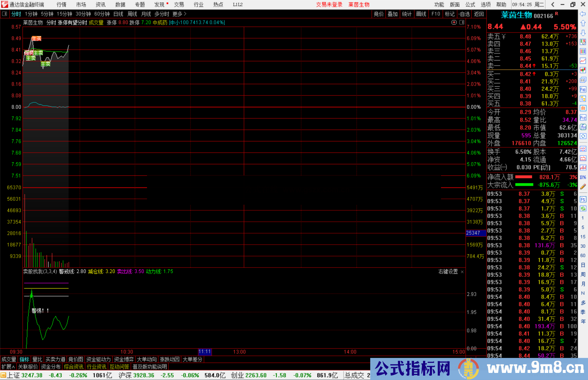The height and width of the screenshot is (380, 588).
Task: Toggle the panel layout icon left of 分时
Action: 5,14
